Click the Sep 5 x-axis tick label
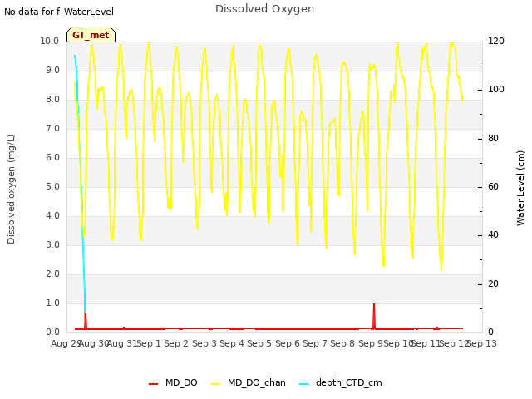 (x=259, y=343)
